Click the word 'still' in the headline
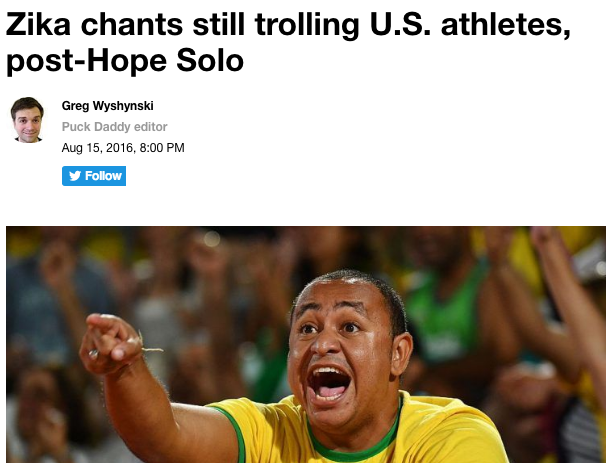Viewport: 608px width, 463px height. pos(219,24)
